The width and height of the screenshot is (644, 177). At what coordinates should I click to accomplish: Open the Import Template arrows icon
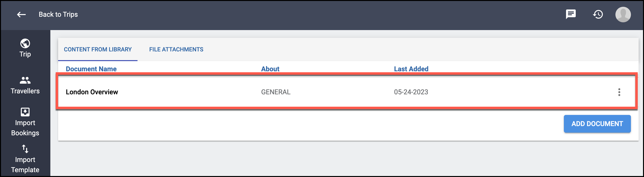(25, 149)
